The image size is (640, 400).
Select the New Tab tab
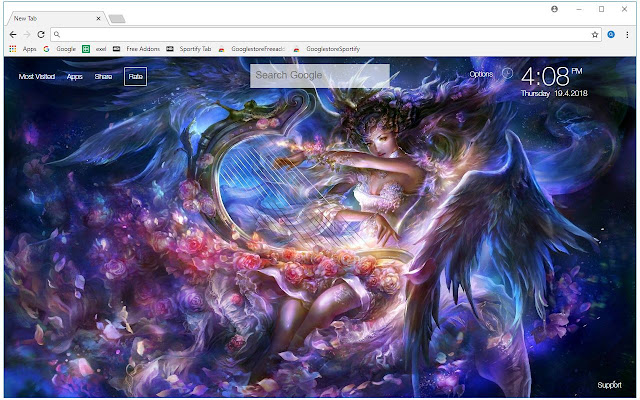pyautogui.click(x=55, y=18)
